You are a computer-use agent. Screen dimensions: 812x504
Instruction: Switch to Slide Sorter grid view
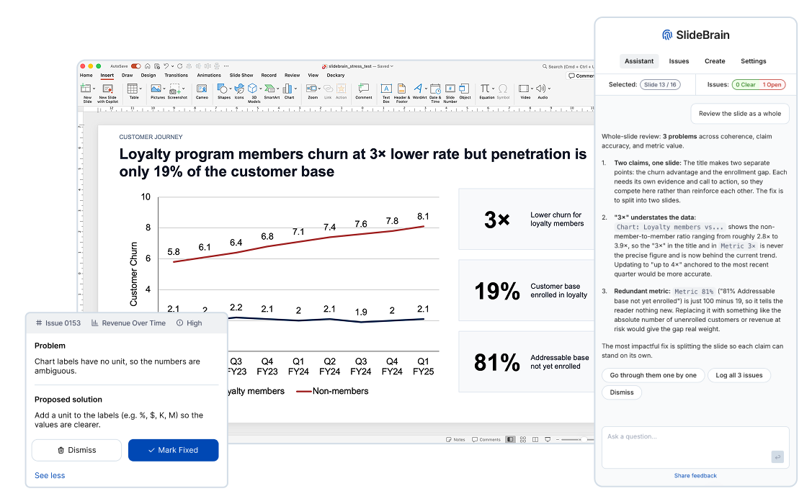click(x=523, y=439)
